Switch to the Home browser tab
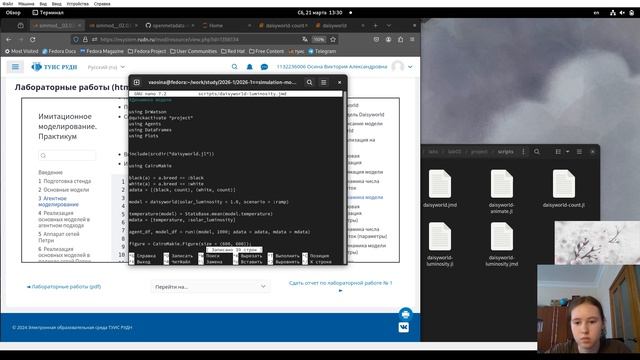This screenshot has width=640, height=360. (x=225, y=25)
